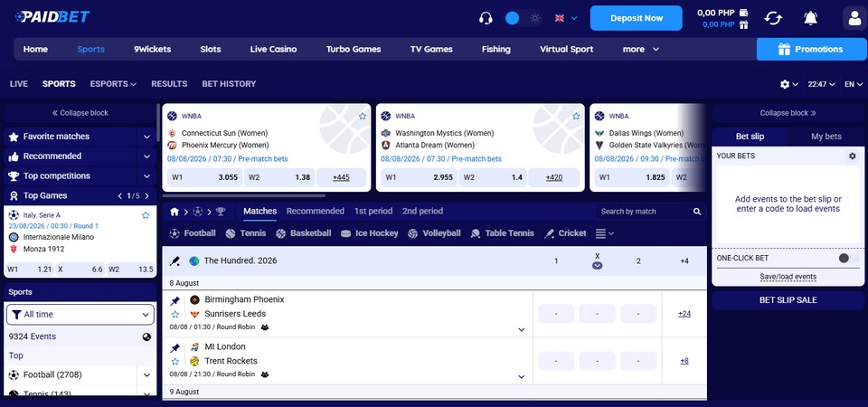Open the bonus gift icon under balance

(x=744, y=24)
